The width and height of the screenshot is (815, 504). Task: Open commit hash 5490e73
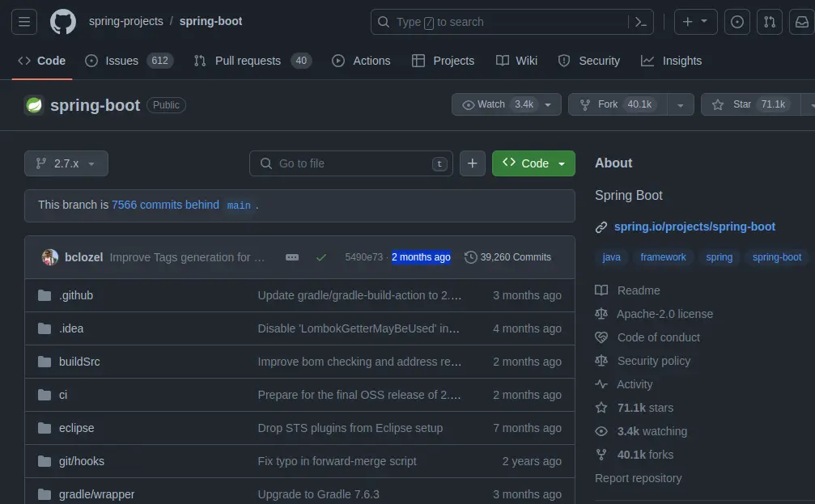tap(363, 257)
